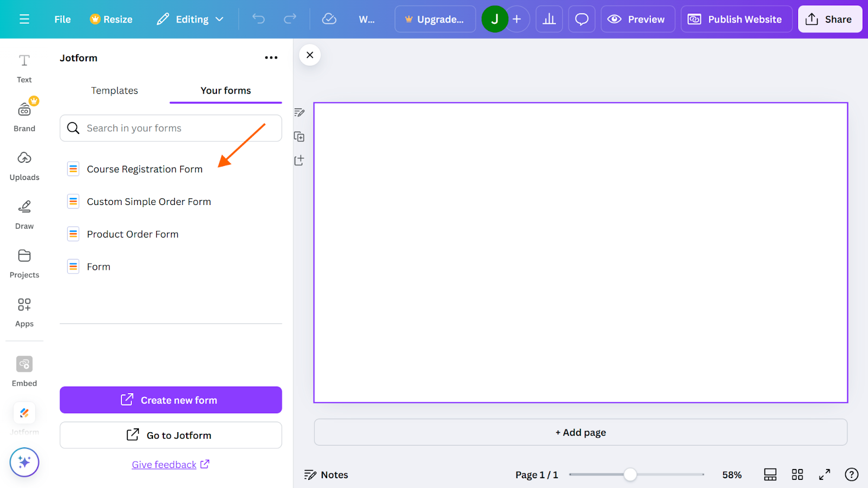Viewport: 868px width, 488px height.
Task: Switch to the Templates tab
Action: coord(114,91)
